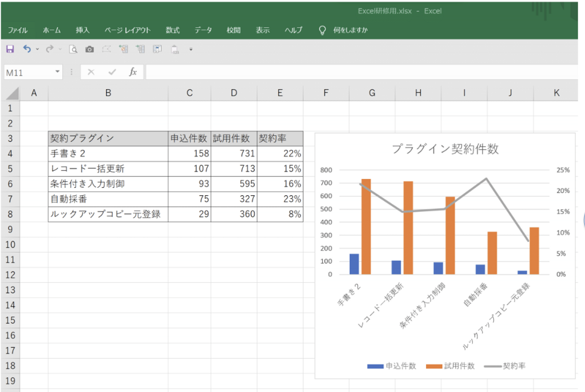Select the chart title プラグイン契約件数
The width and height of the screenshot is (585, 392).
[x=445, y=149]
